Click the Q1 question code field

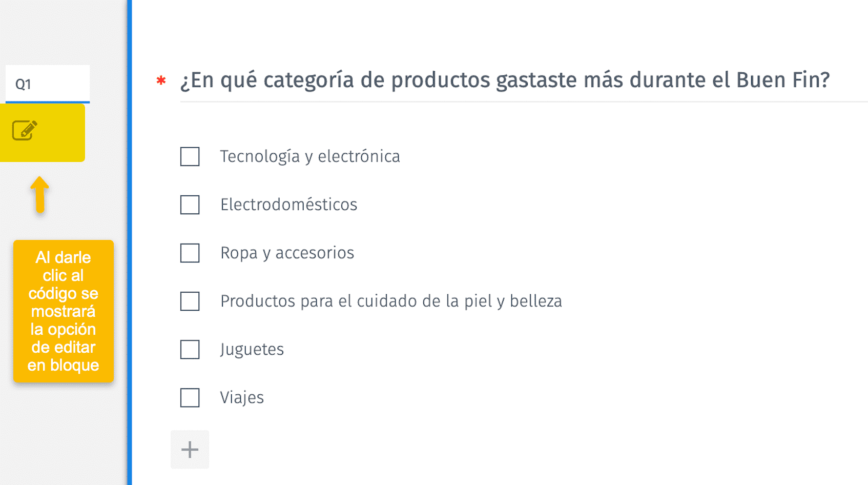47,84
